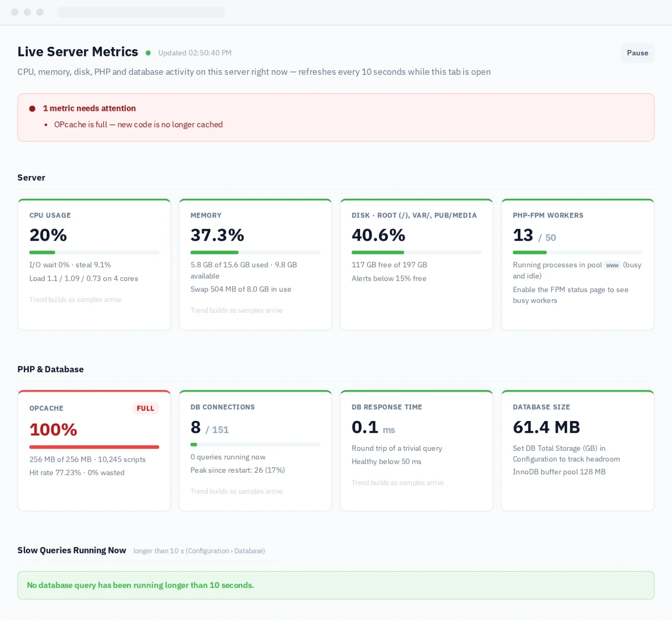This screenshot has width=672, height=621.
Task: Click the DB Response Time 0.1 ms value
Action: [x=373, y=427]
